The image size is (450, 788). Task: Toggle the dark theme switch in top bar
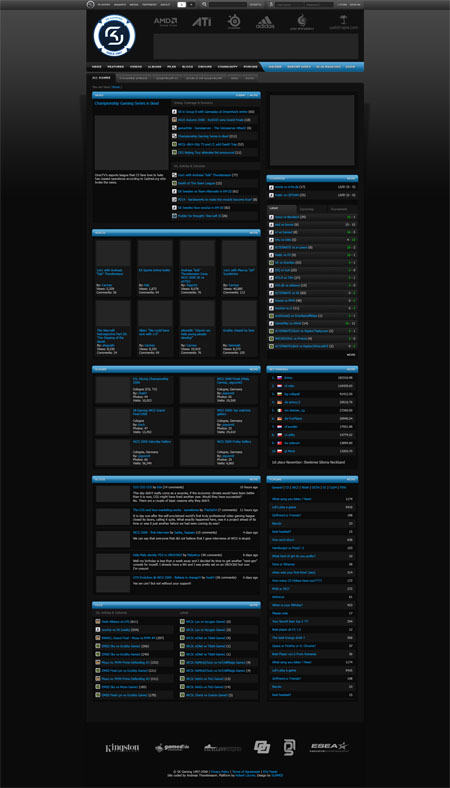191,5
